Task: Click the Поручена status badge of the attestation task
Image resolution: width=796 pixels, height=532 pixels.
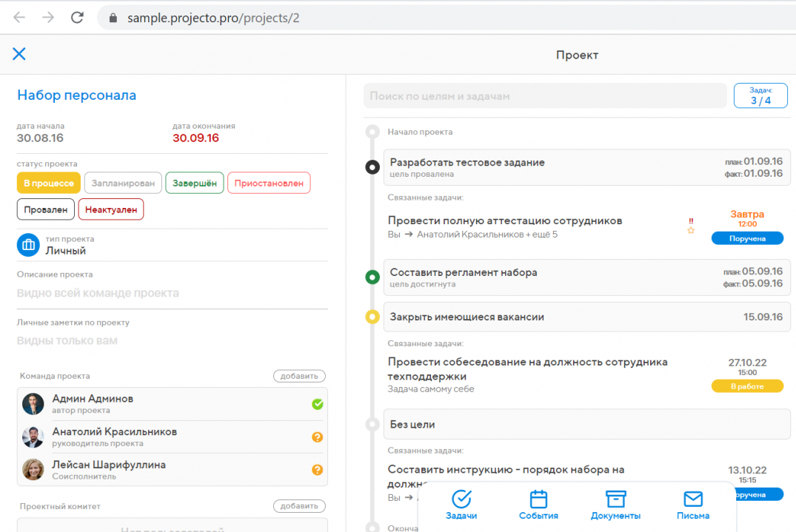Action: coord(747,238)
